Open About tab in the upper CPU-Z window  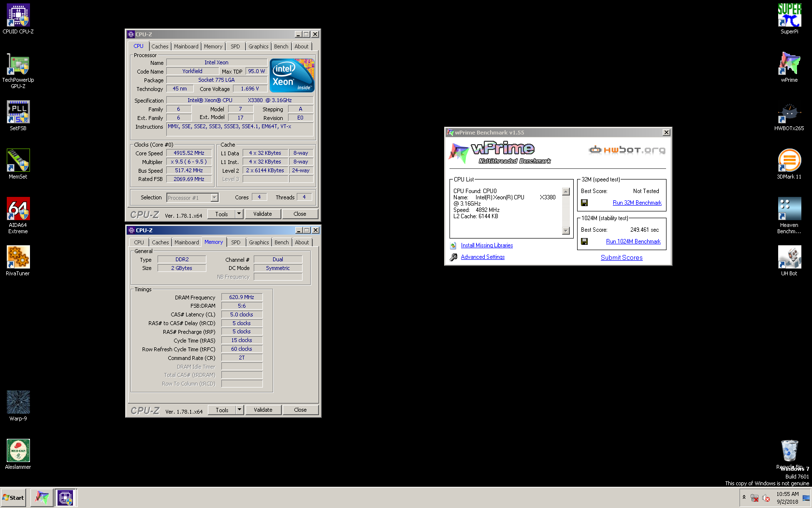pos(302,46)
